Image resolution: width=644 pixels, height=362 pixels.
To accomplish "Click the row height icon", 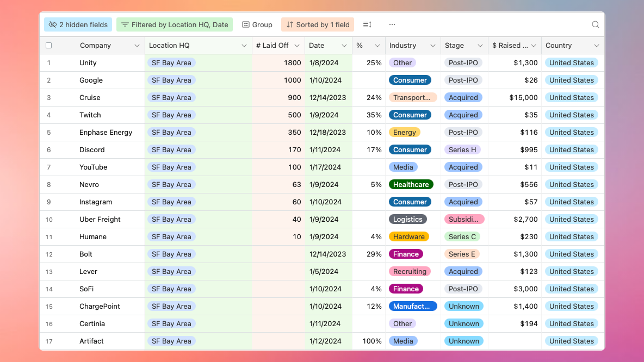I will pos(367,24).
